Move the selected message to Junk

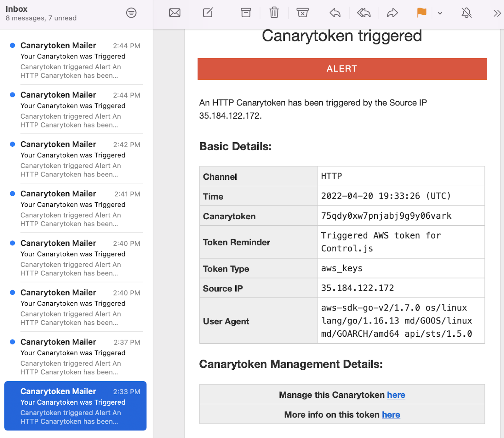click(x=302, y=13)
